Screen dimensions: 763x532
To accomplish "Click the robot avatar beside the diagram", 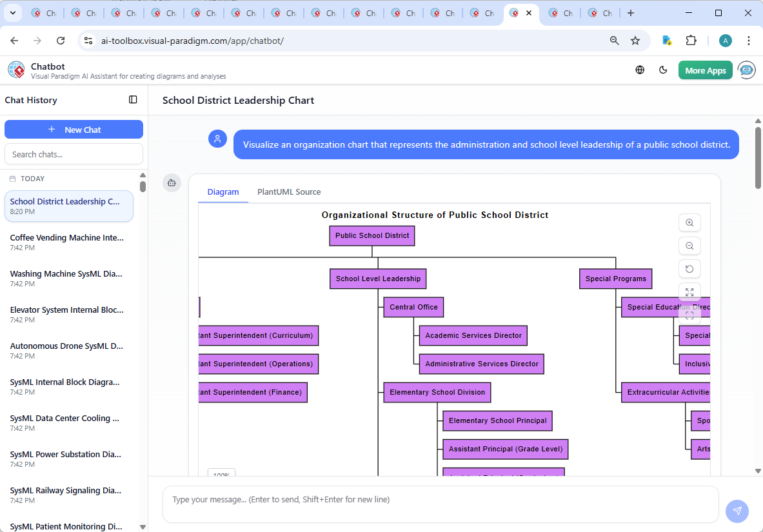I will [x=172, y=182].
